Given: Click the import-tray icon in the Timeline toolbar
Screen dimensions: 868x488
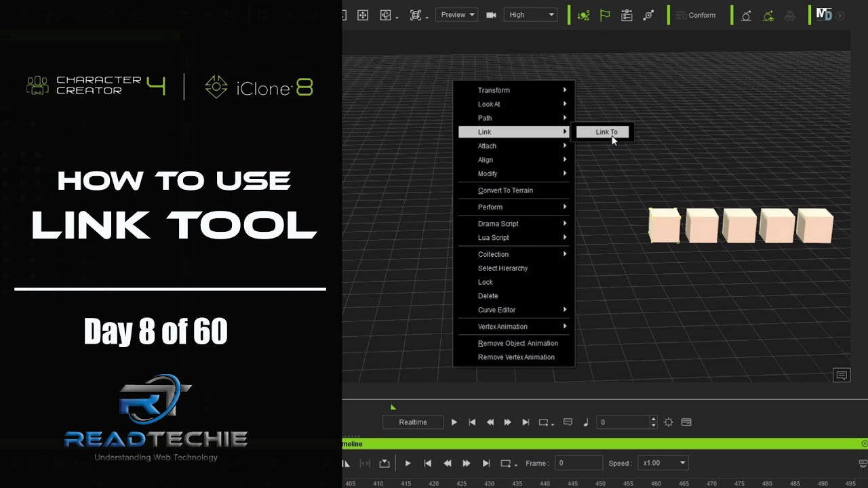Looking at the screenshot, I should point(384,463).
